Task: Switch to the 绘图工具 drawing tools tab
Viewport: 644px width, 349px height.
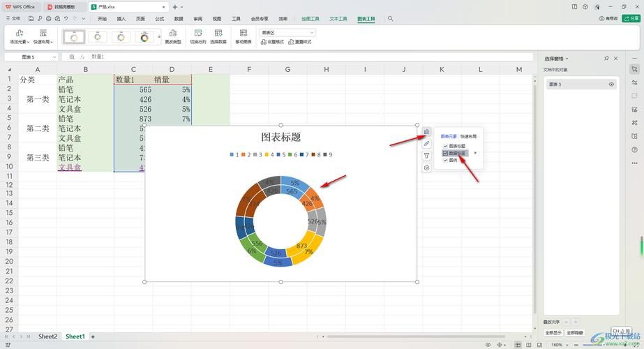Action: (x=310, y=19)
